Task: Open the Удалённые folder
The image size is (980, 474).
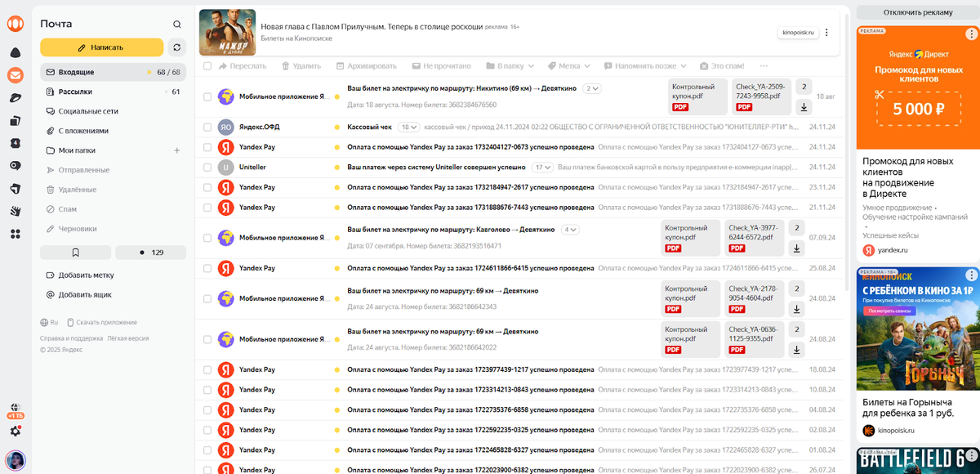Action: tap(114, 190)
